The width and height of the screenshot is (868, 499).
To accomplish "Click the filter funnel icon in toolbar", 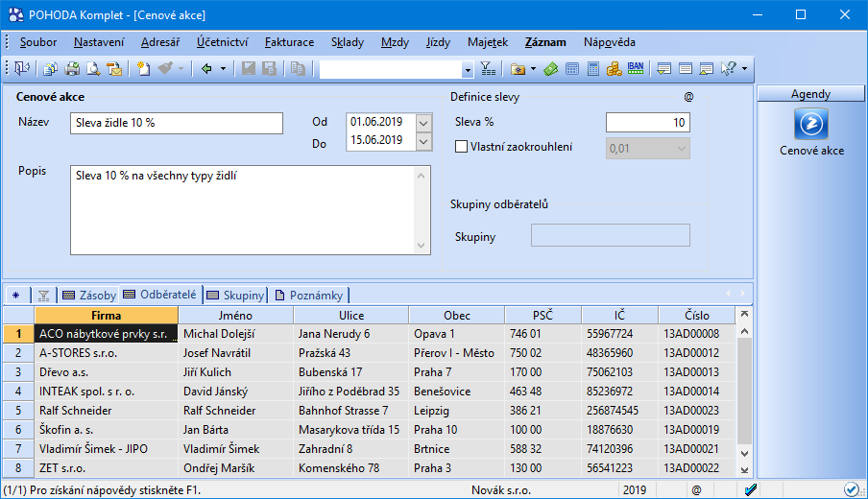I will coord(488,68).
